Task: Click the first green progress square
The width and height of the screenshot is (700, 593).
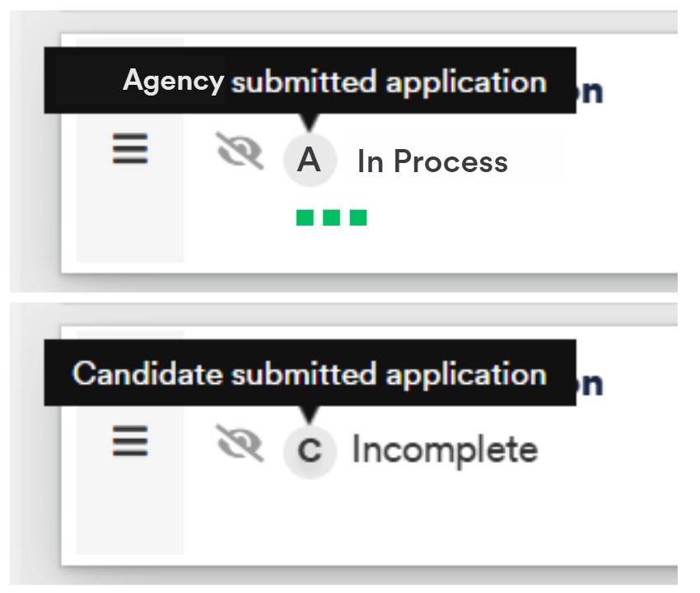Action: pyautogui.click(x=305, y=217)
